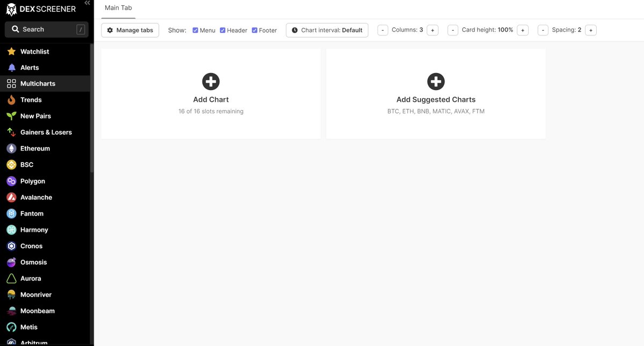The height and width of the screenshot is (346, 644).
Task: Decrease the Card height
Action: click(453, 30)
